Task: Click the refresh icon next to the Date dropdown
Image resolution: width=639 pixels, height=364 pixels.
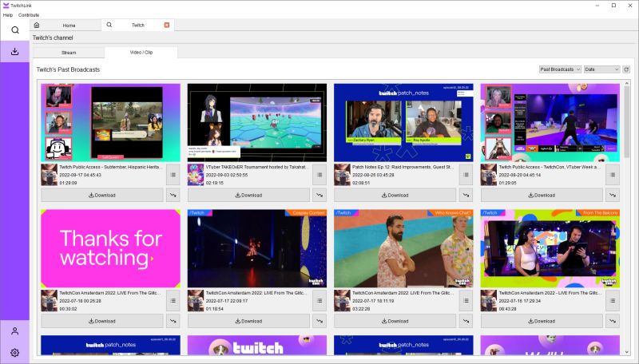Action: click(x=626, y=69)
